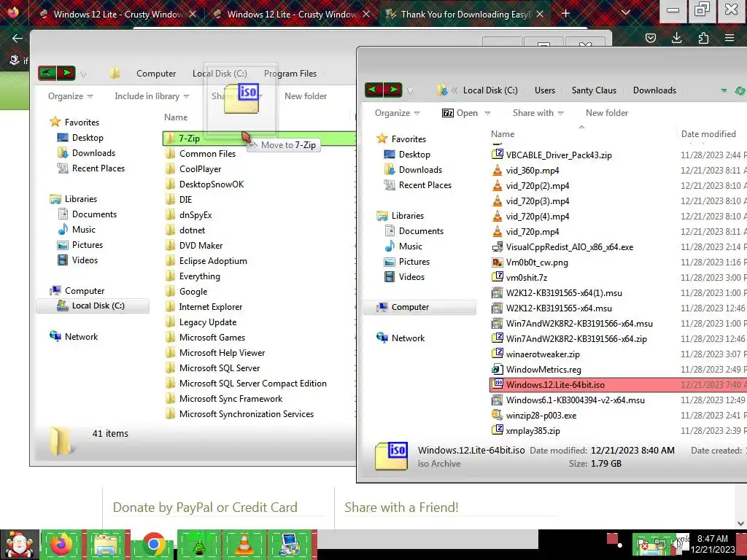Select Local Disk (C:) in left navigation
Screen dimensions: 747x560
(x=93, y=306)
